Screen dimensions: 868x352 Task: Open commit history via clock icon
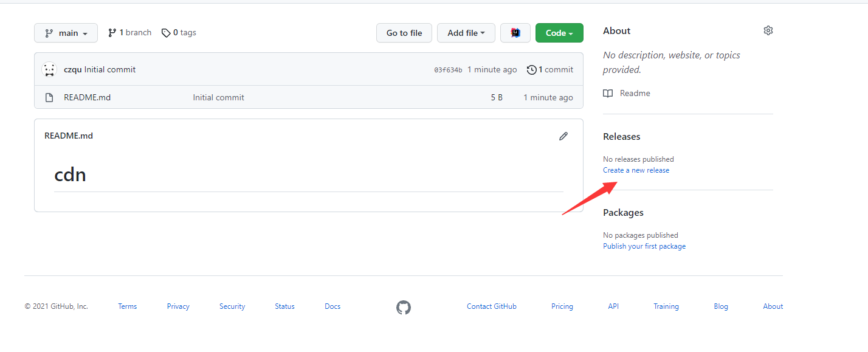pos(532,70)
